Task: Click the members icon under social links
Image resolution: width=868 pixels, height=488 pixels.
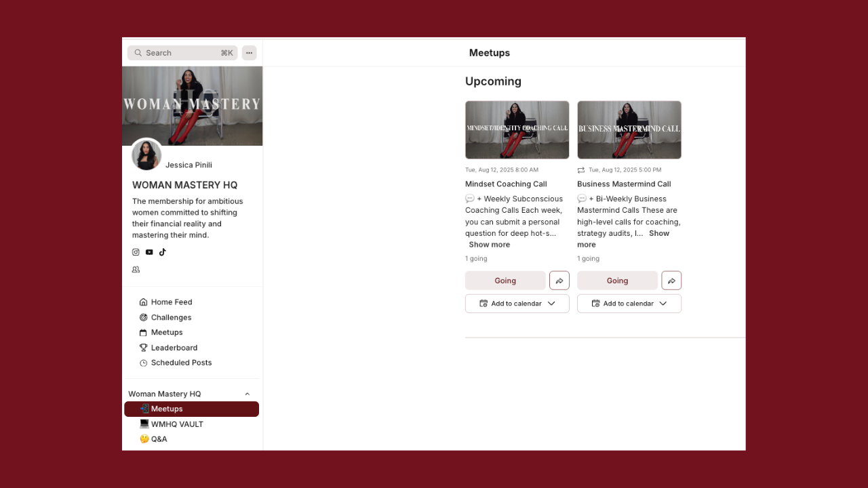Action: tap(136, 269)
